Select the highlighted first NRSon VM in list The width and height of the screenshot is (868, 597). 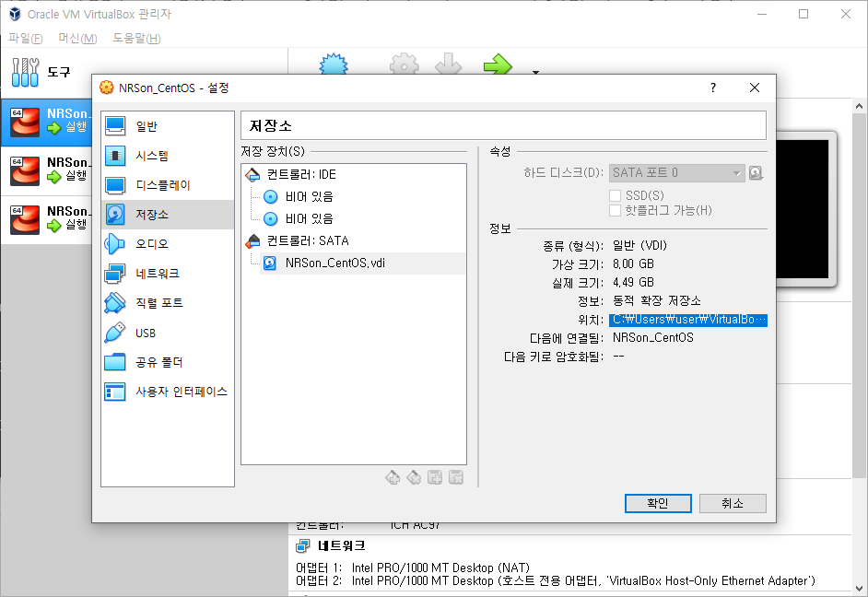(x=47, y=123)
